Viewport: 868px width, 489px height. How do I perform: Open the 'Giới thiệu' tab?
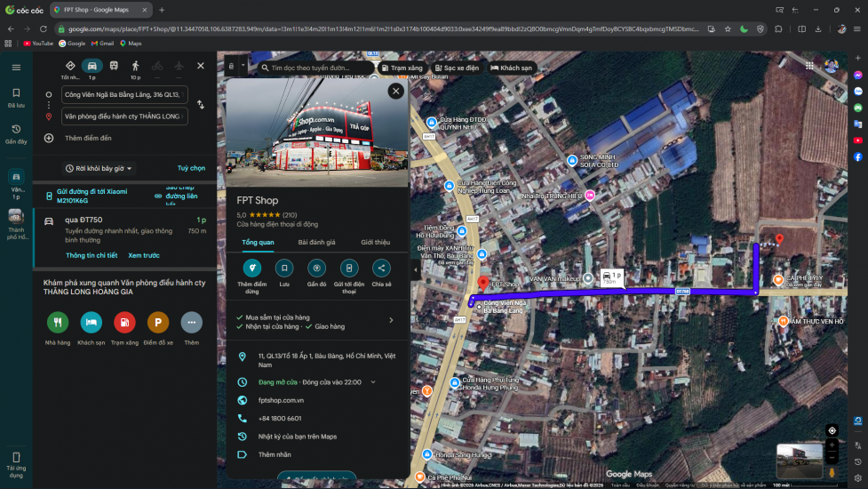[x=375, y=242]
